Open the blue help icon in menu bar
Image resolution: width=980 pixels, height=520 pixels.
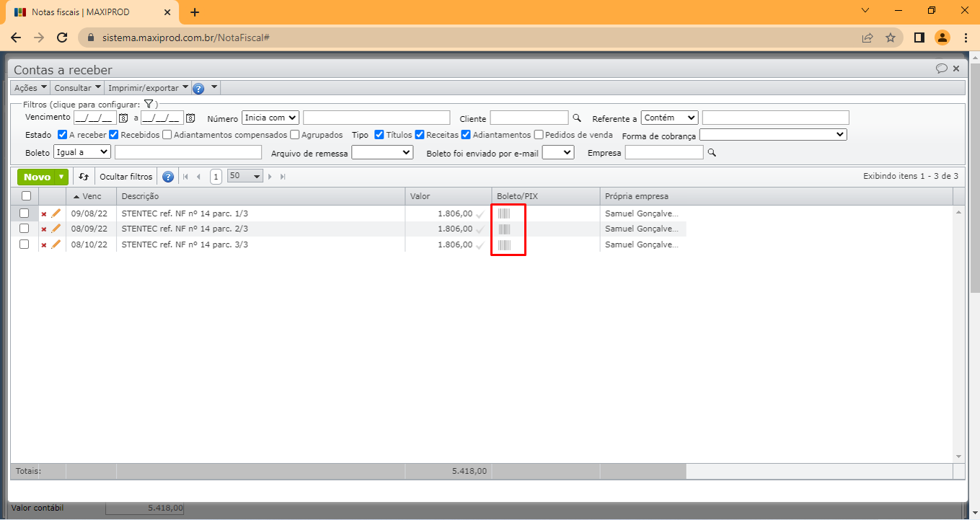(198, 88)
